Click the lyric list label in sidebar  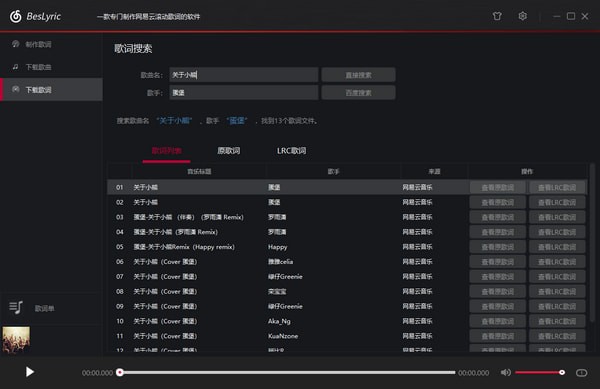tap(44, 309)
